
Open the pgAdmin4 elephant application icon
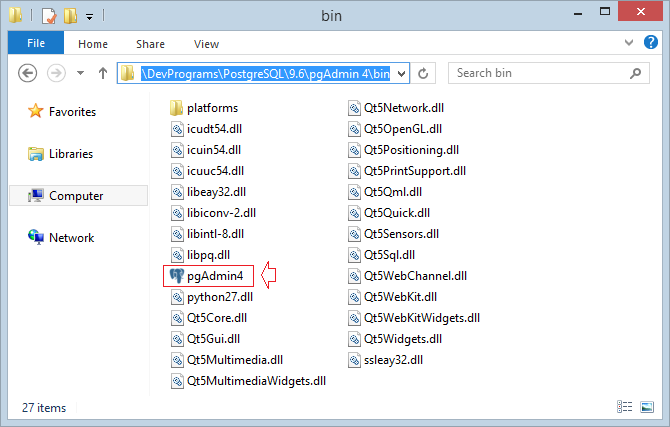pos(176,276)
